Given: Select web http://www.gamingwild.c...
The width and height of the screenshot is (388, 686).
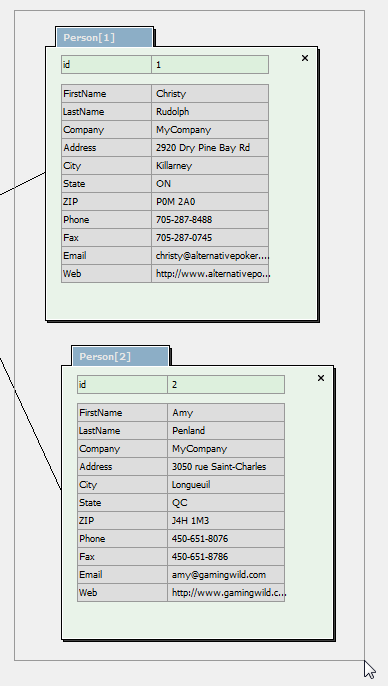Looking at the screenshot, I should coord(226,593).
